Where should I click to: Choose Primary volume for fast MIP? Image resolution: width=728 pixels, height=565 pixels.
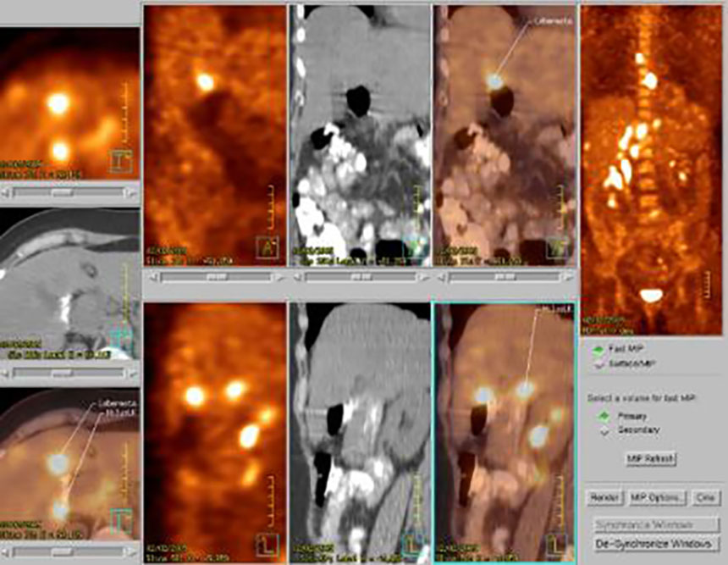(604, 416)
